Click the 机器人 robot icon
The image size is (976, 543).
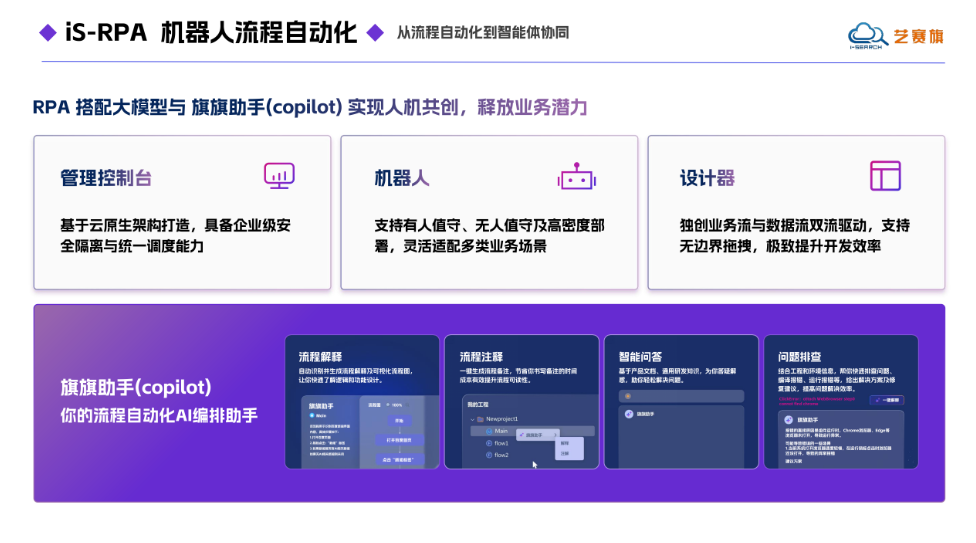tap(576, 176)
